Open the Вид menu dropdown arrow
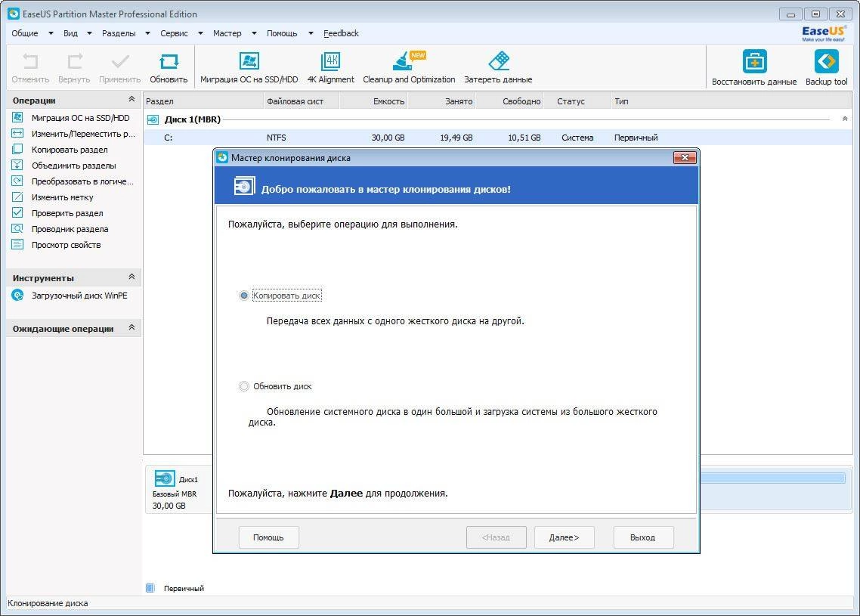The image size is (860, 616). tap(89, 33)
